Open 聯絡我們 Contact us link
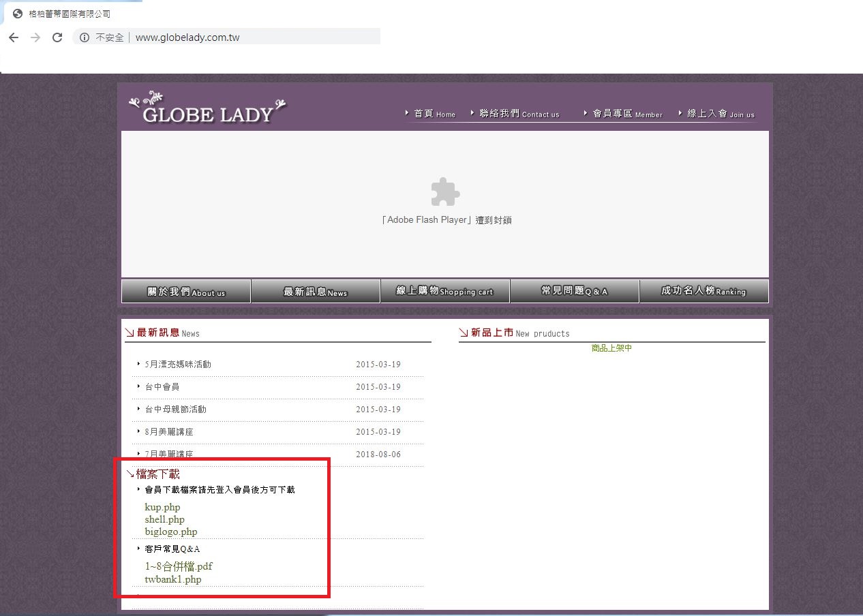Image resolution: width=863 pixels, height=616 pixels. click(x=519, y=114)
